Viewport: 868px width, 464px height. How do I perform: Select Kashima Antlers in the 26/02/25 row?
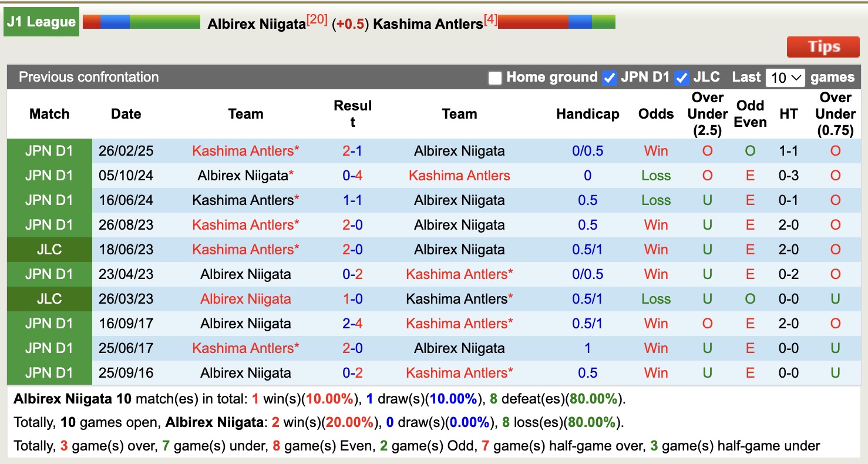[245, 151]
